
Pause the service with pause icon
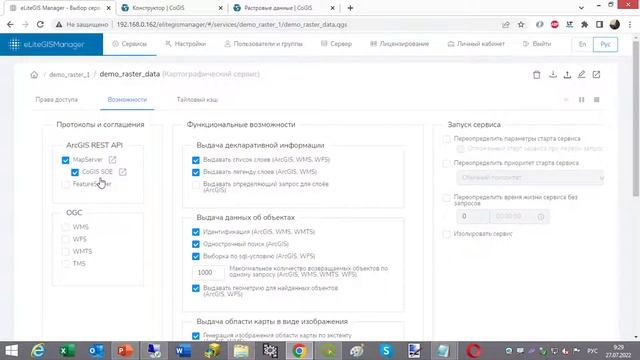[x=582, y=100]
